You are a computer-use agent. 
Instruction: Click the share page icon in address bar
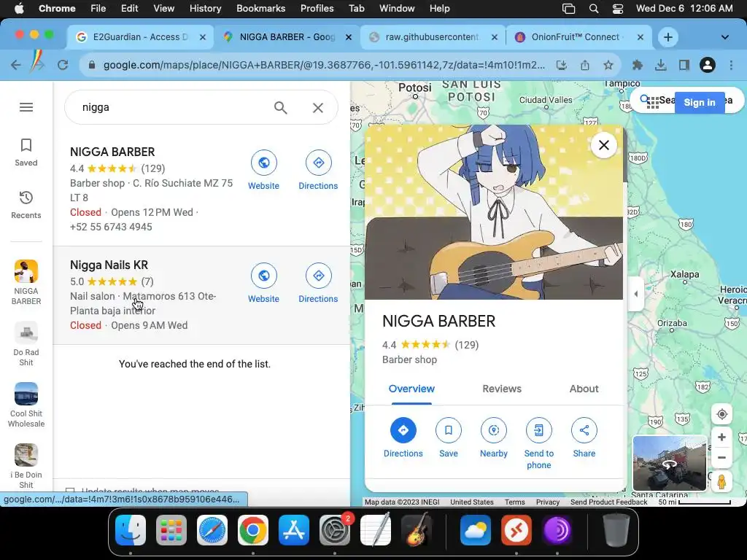point(585,65)
